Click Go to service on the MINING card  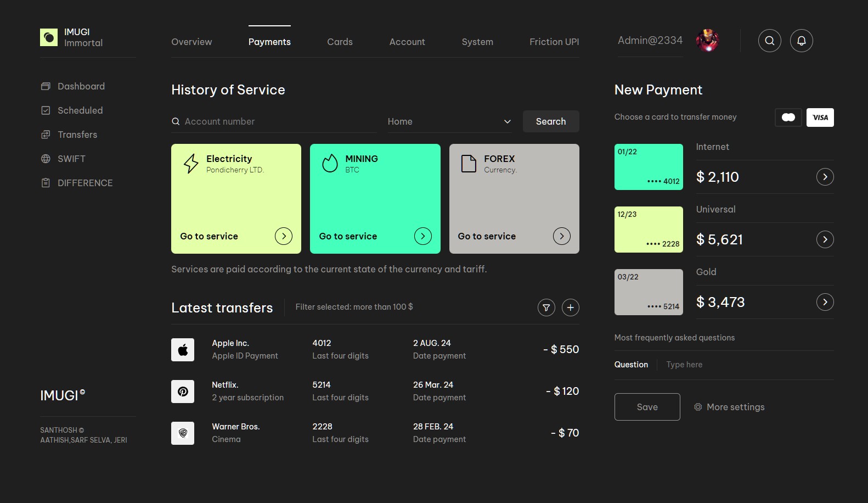coord(348,236)
